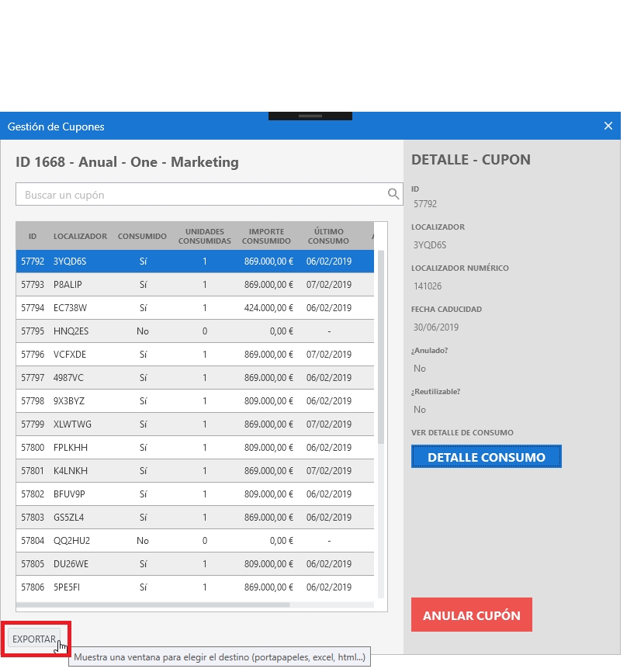Click the ID value 57792 in the detail panel

(x=425, y=204)
